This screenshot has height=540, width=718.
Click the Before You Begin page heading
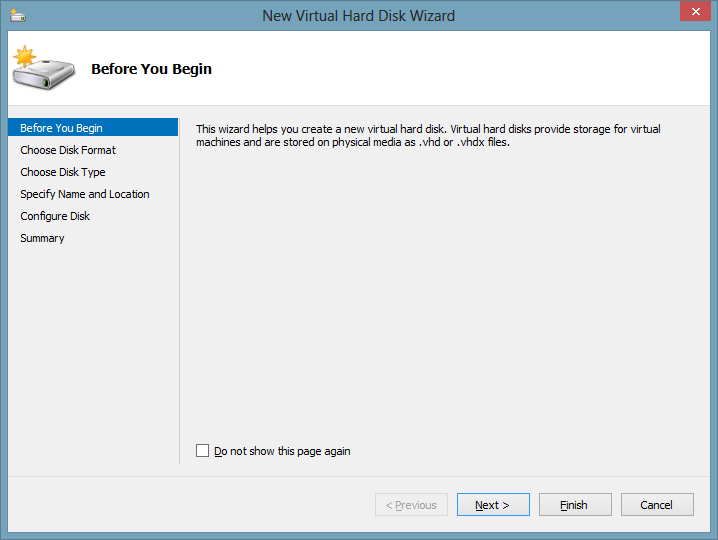tap(152, 69)
